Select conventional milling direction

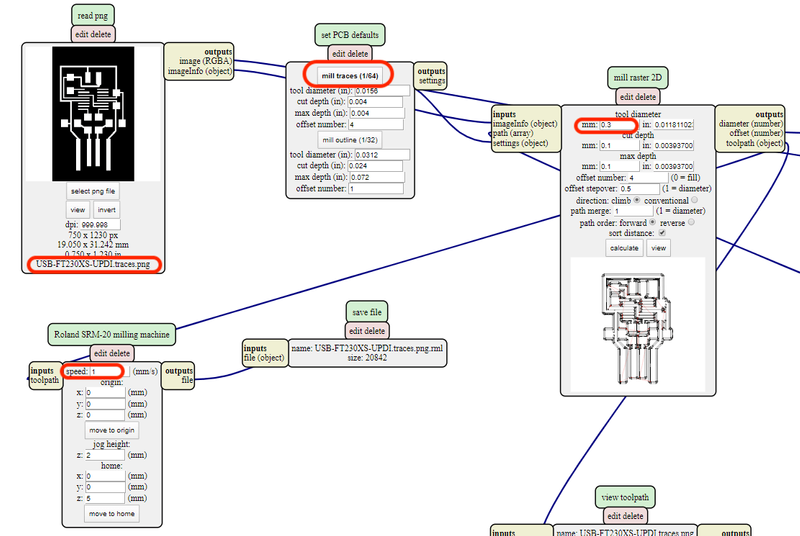click(x=696, y=200)
